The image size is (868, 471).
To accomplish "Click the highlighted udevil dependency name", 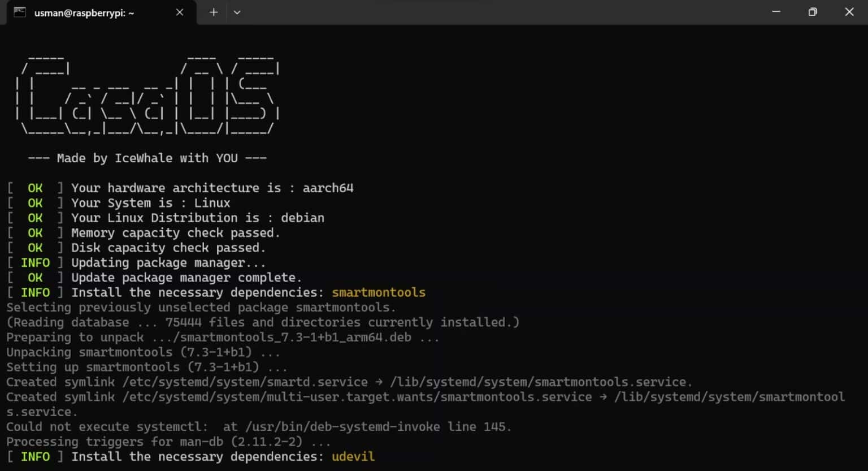I will pos(353,456).
